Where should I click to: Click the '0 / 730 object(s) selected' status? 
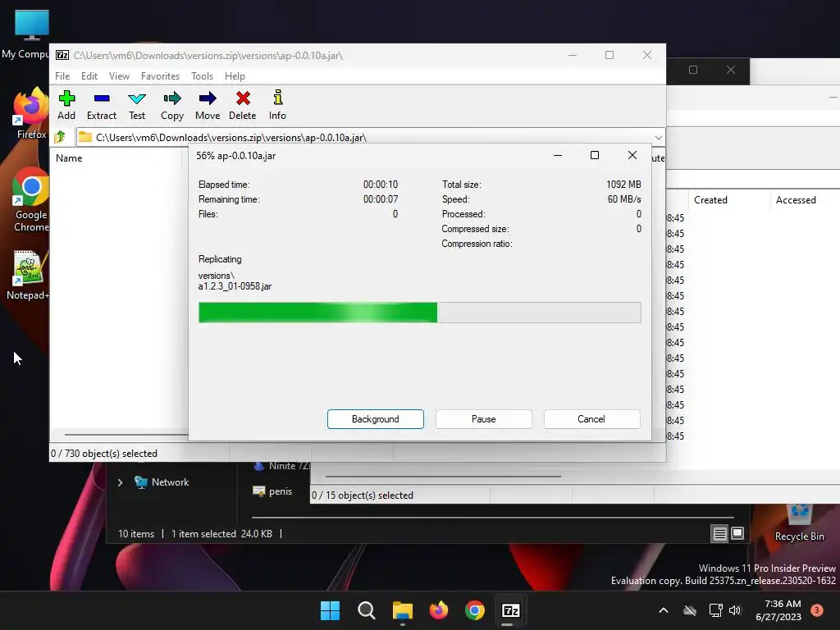coord(104,453)
